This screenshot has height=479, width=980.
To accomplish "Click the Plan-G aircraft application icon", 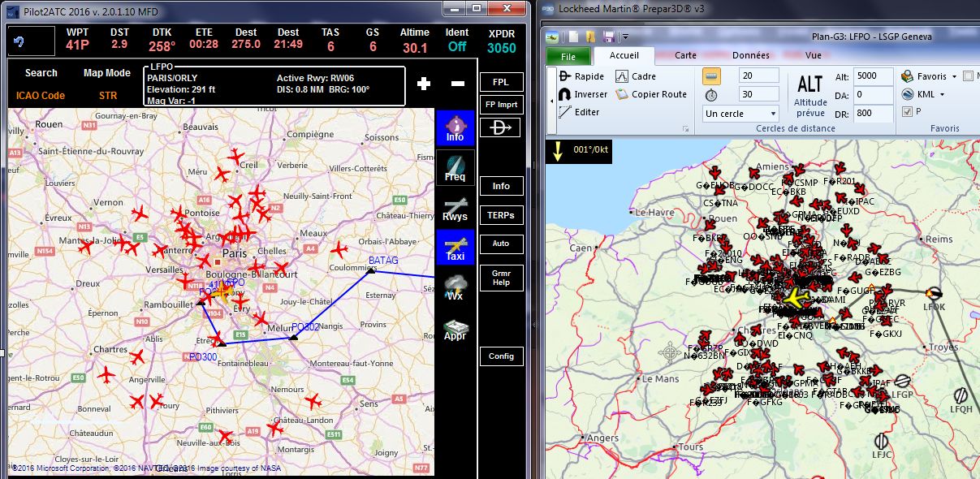I will click(552, 36).
